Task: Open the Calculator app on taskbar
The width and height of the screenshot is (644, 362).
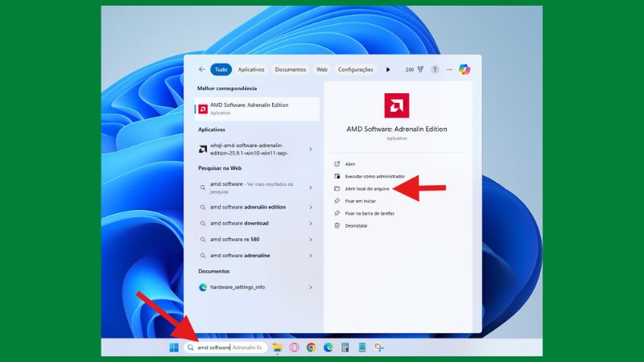Action: 345,348
